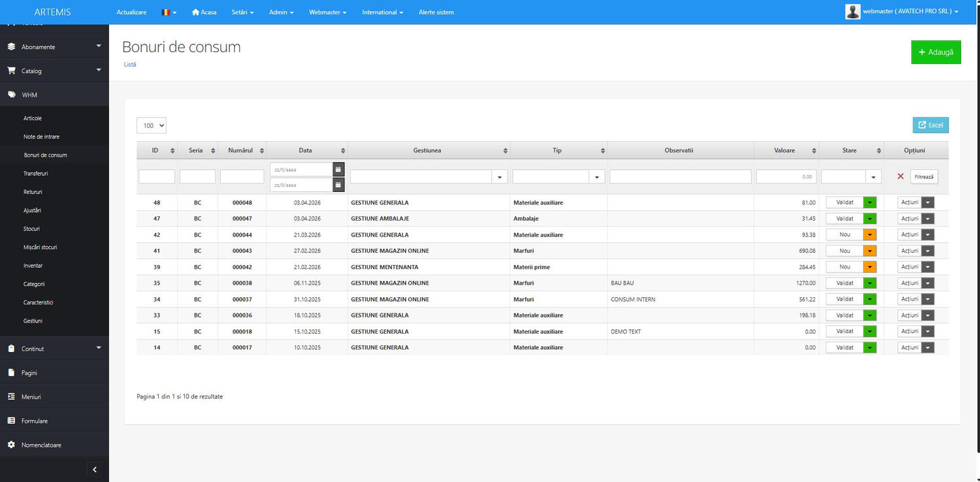
Task: Click the Meniuri list icon
Action: [x=11, y=396]
